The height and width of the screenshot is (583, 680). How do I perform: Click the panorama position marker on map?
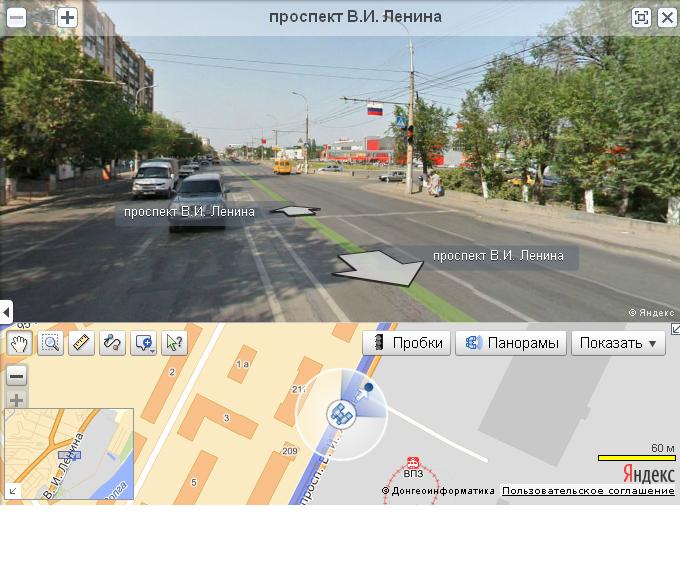coord(341,413)
